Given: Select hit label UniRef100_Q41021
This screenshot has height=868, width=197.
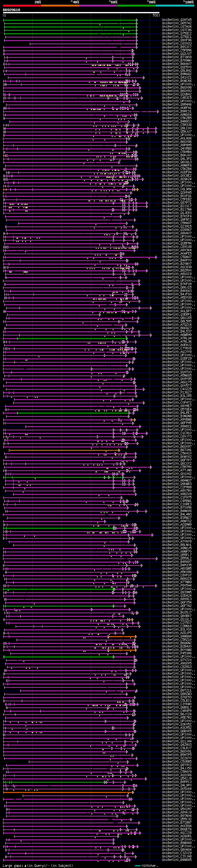Looking at the screenshot, I should point(177,77).
